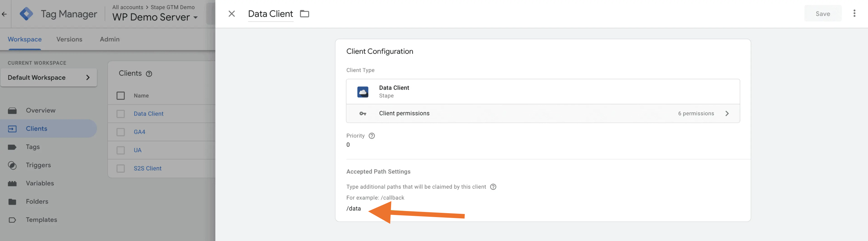Click the All accounts breadcrumb text

pyautogui.click(x=128, y=7)
